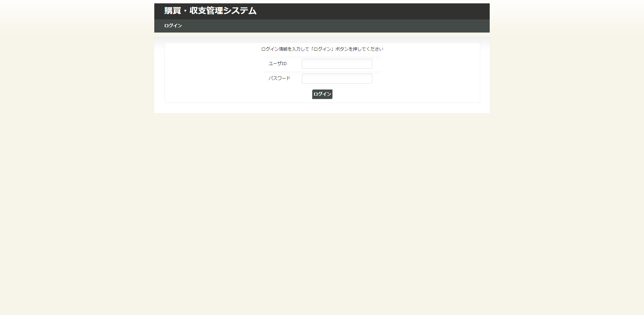Click empty area of gray navigation bar
This screenshot has height=315, width=644.
point(335,26)
